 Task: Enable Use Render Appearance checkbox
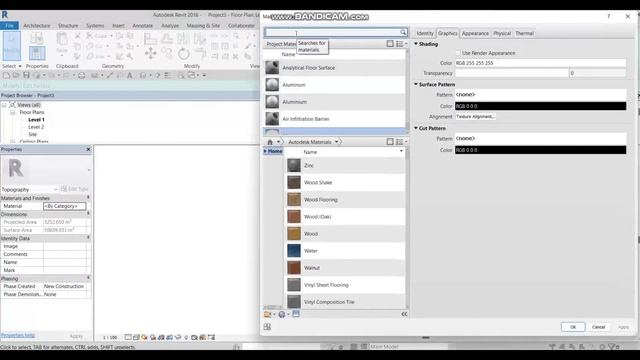point(458,53)
